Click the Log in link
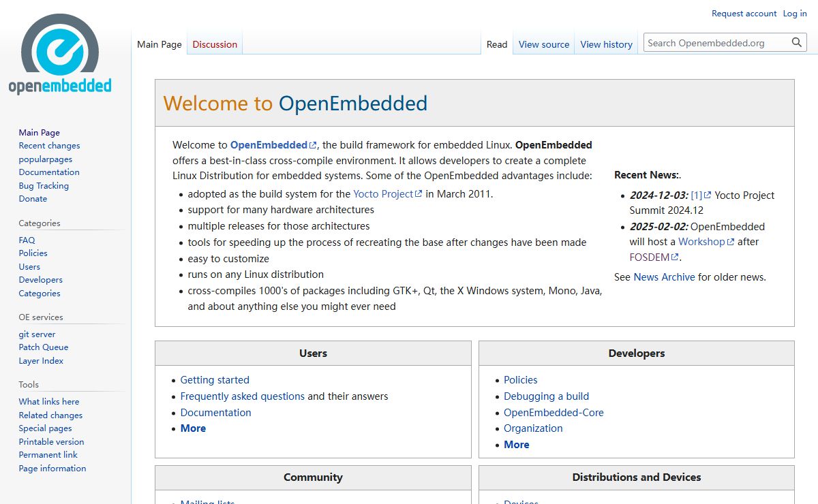818x504 pixels. (795, 14)
